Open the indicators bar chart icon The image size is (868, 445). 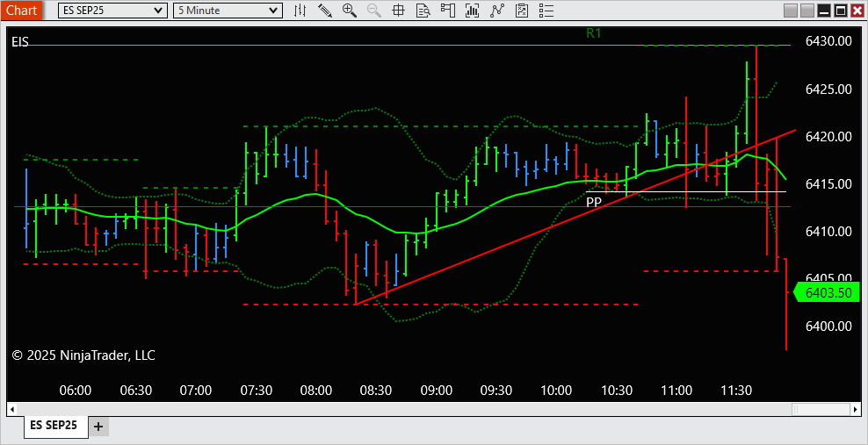(x=472, y=10)
